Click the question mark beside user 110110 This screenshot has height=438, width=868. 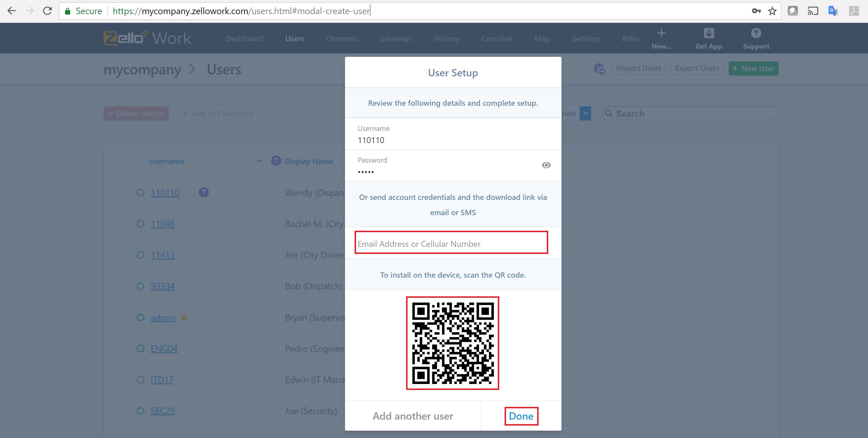point(204,193)
